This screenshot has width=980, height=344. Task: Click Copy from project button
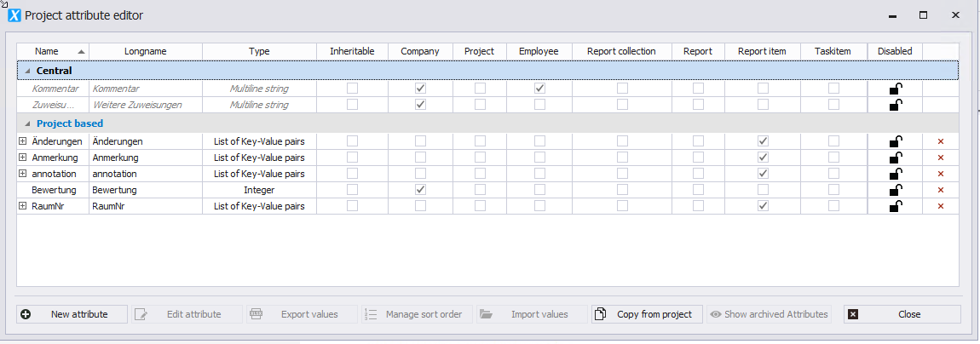pyautogui.click(x=647, y=314)
